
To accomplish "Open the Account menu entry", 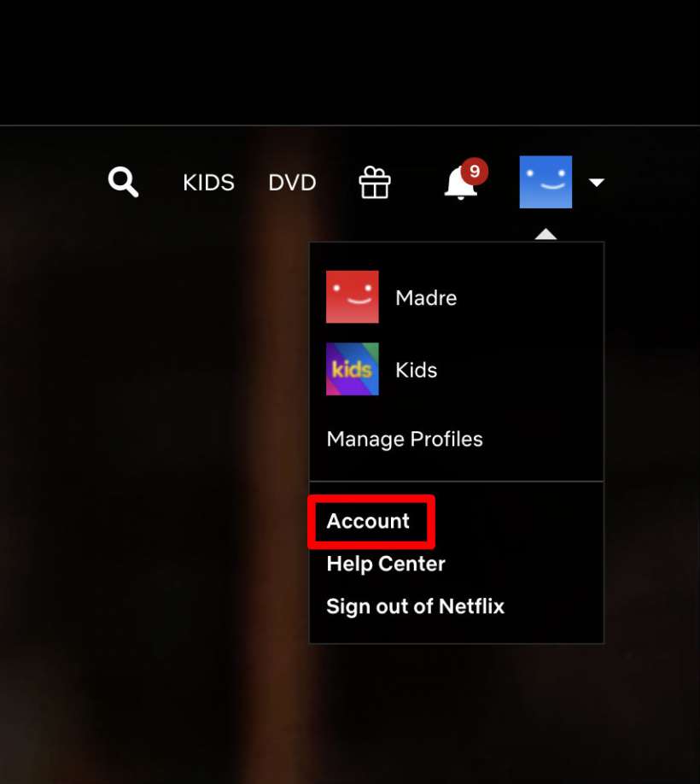I will [368, 521].
